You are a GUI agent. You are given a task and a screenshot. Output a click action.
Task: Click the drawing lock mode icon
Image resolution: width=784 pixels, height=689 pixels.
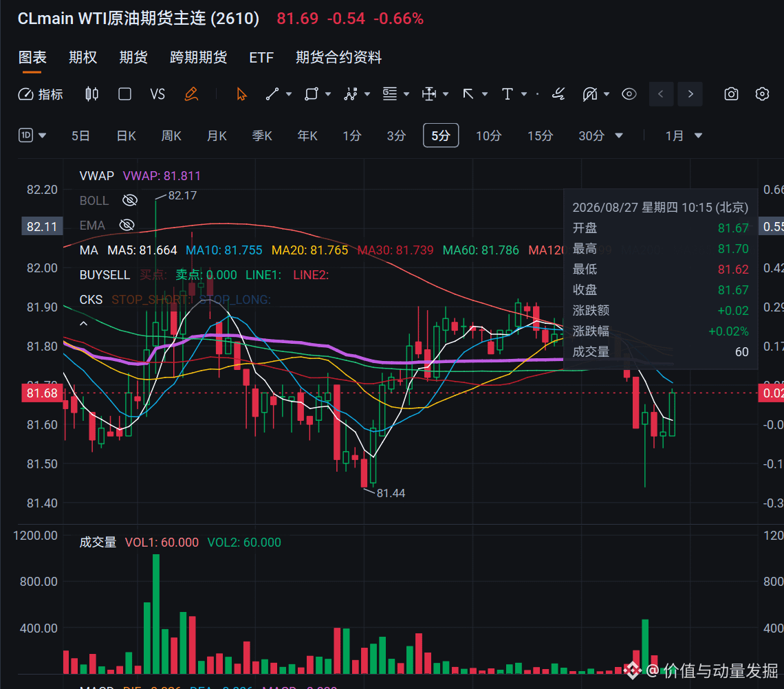point(590,94)
